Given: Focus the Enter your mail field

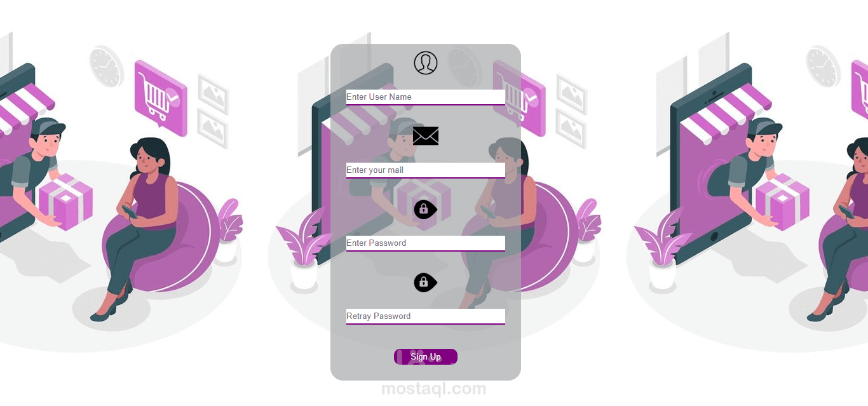Looking at the screenshot, I should point(426,170).
